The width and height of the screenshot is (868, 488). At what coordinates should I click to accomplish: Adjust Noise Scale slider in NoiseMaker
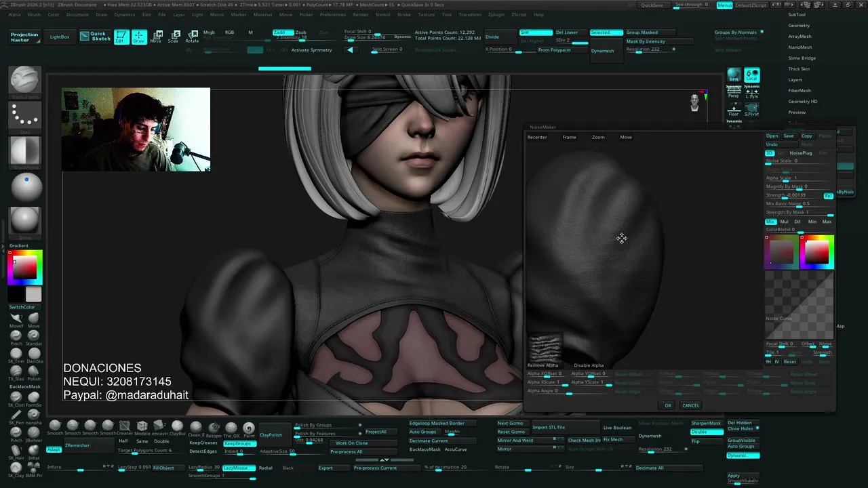coord(799,161)
